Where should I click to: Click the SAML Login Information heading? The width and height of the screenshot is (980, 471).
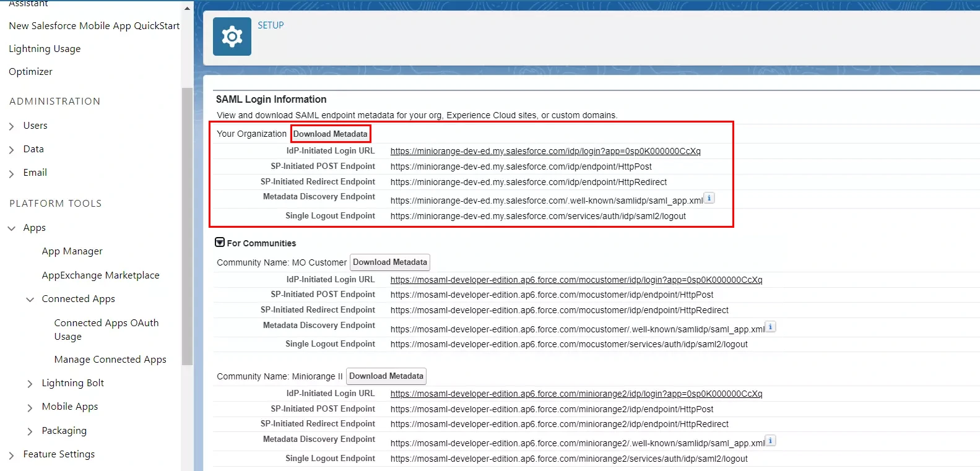coord(271,99)
